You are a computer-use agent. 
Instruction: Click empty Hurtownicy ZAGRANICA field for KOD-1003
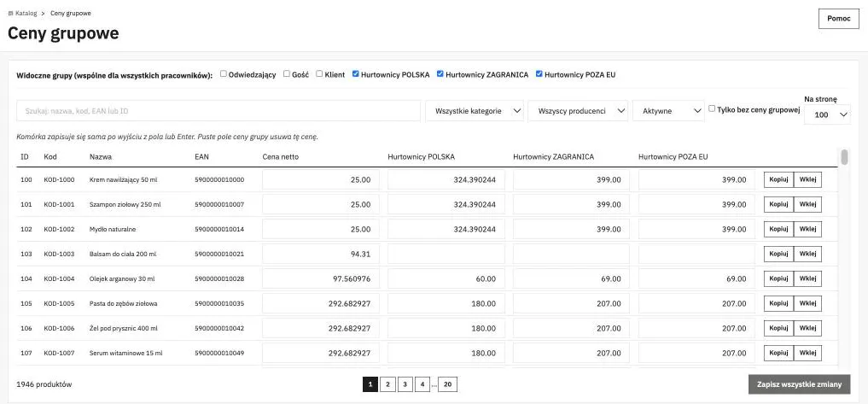click(x=571, y=254)
